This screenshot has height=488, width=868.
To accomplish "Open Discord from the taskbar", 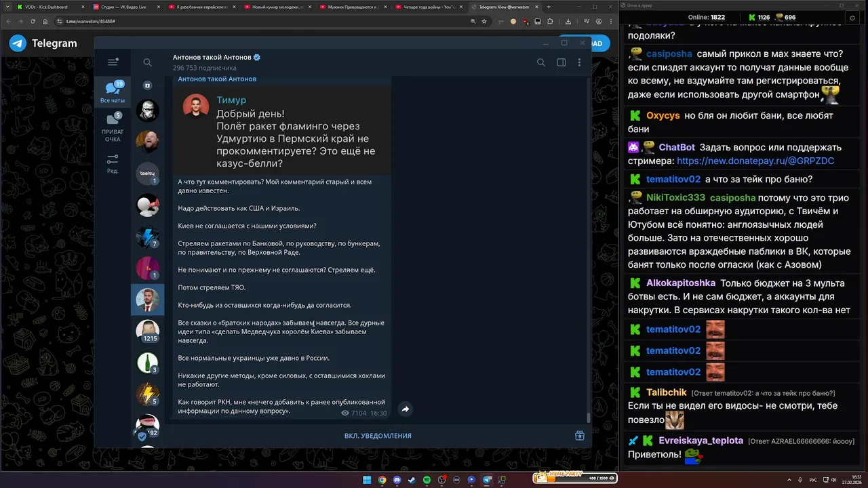I will (x=397, y=480).
